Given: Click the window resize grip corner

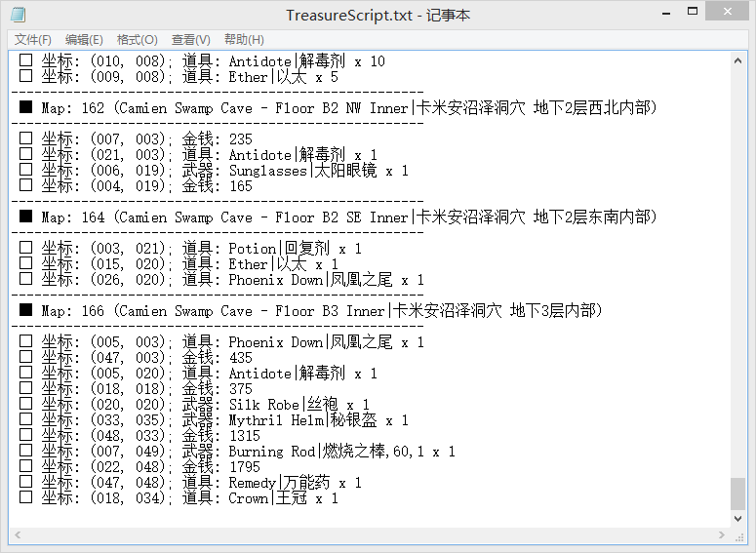Looking at the screenshot, I should pos(739,536).
